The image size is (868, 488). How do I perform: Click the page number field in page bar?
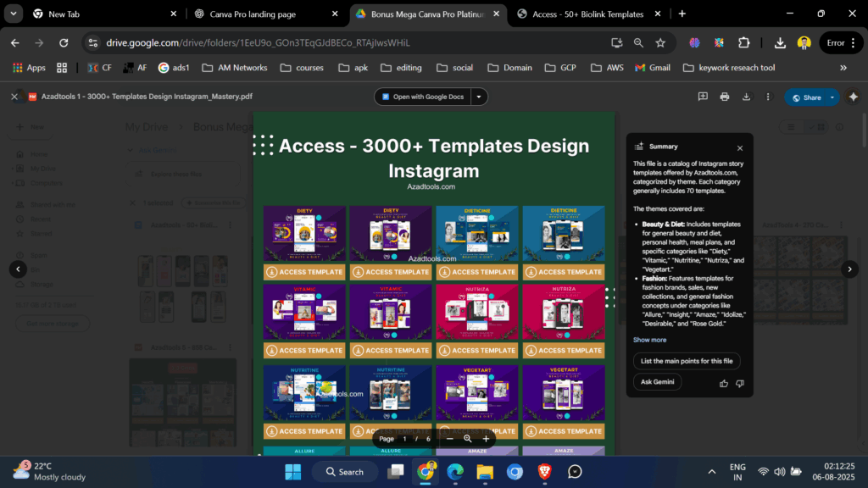click(404, 439)
